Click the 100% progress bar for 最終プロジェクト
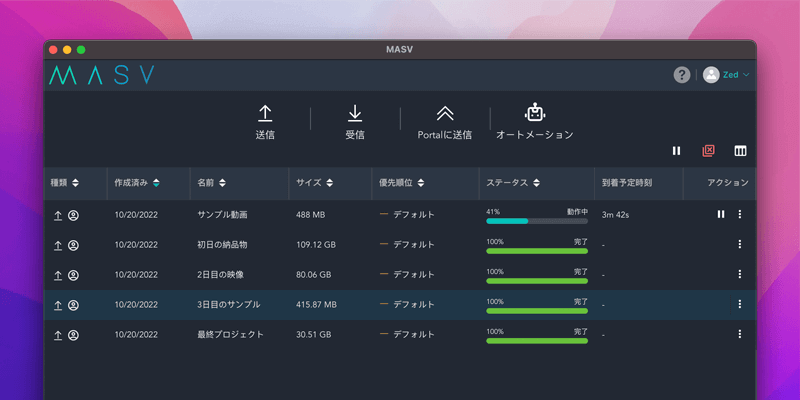The height and width of the screenshot is (400, 800). coord(537,341)
